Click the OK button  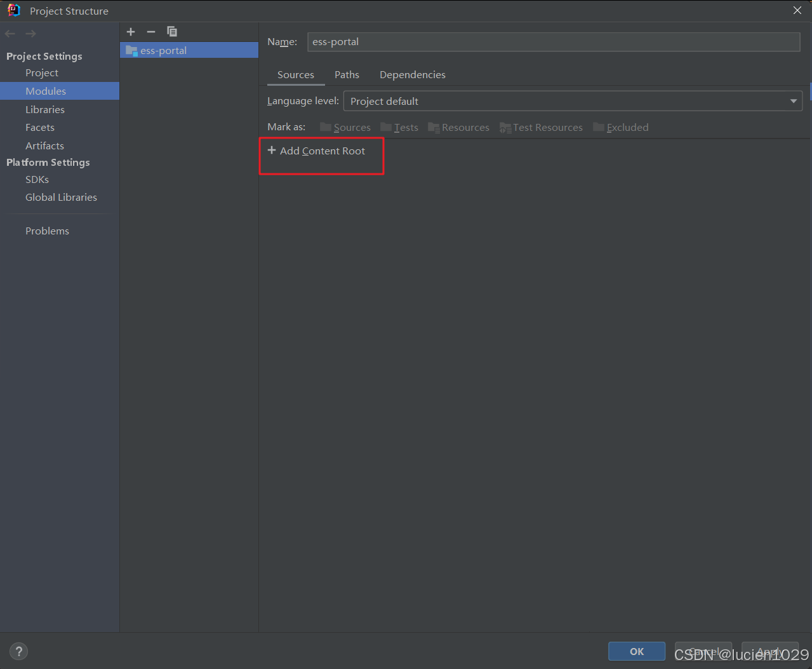(x=637, y=651)
